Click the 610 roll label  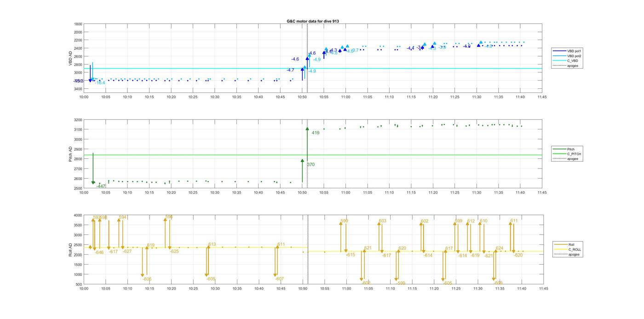[483, 221]
